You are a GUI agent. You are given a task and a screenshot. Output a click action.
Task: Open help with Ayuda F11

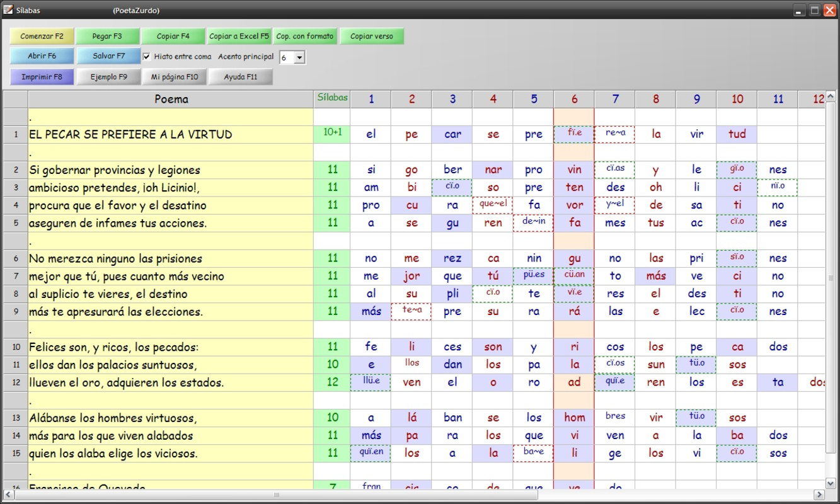tap(241, 77)
